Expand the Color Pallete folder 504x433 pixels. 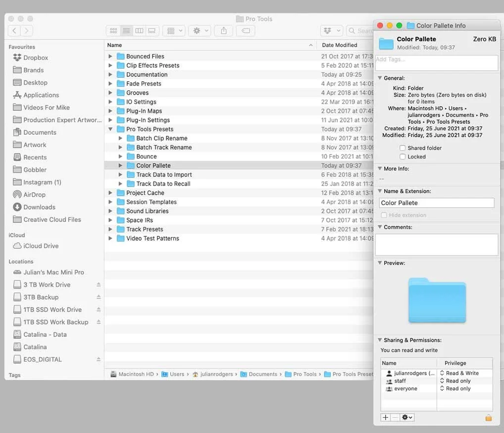[120, 165]
